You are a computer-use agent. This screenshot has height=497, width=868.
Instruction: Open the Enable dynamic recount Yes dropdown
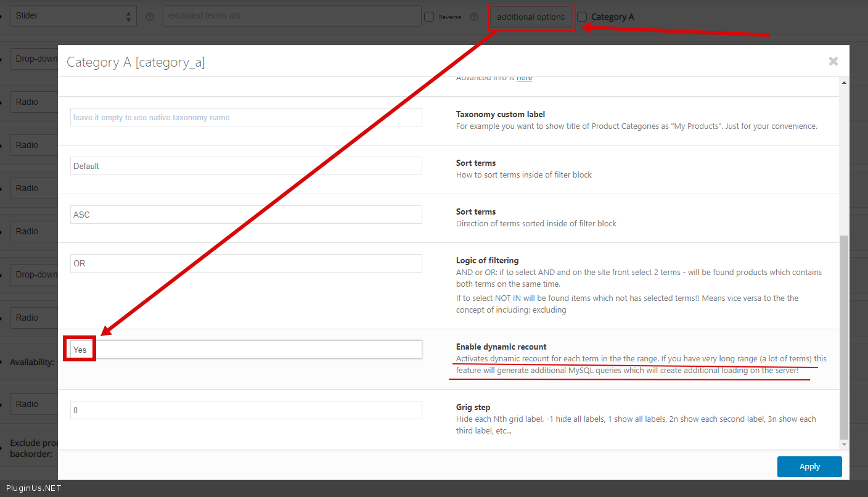pos(246,350)
